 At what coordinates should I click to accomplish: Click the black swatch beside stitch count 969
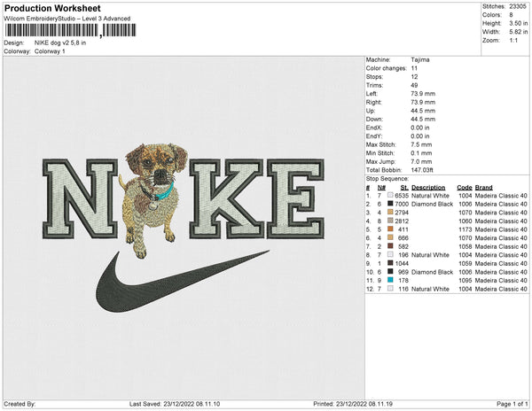point(390,271)
